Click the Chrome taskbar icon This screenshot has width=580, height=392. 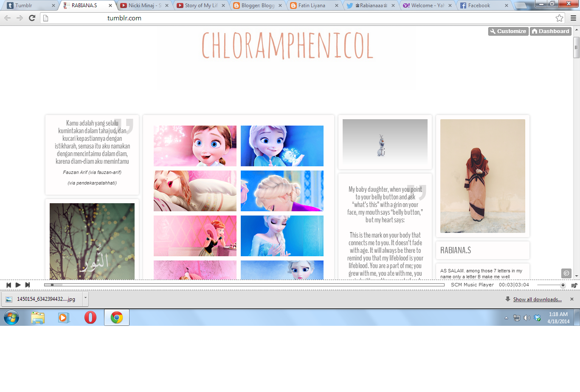pos(117,317)
